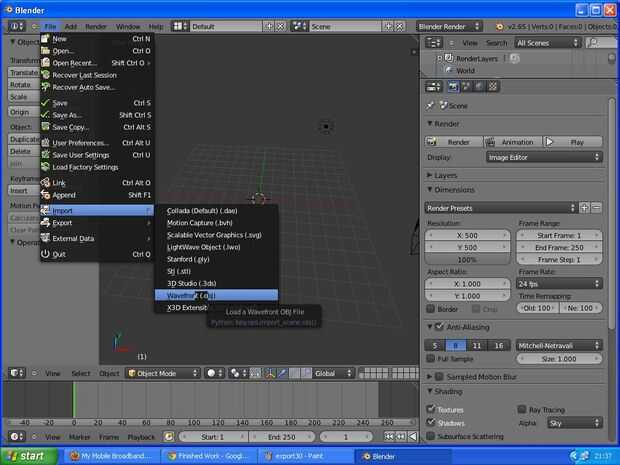Select the Texture properties tab icon
The image size is (620, 465).
[x=492, y=86]
